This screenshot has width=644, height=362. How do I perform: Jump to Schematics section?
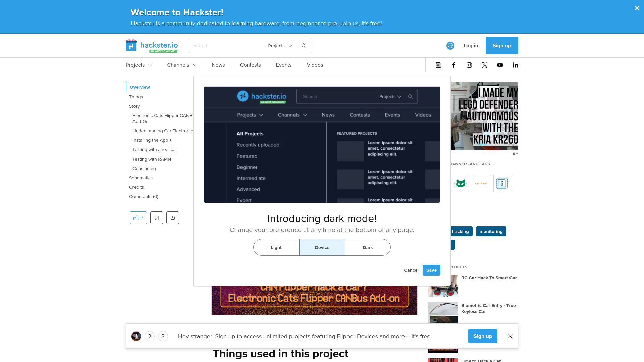(x=141, y=178)
